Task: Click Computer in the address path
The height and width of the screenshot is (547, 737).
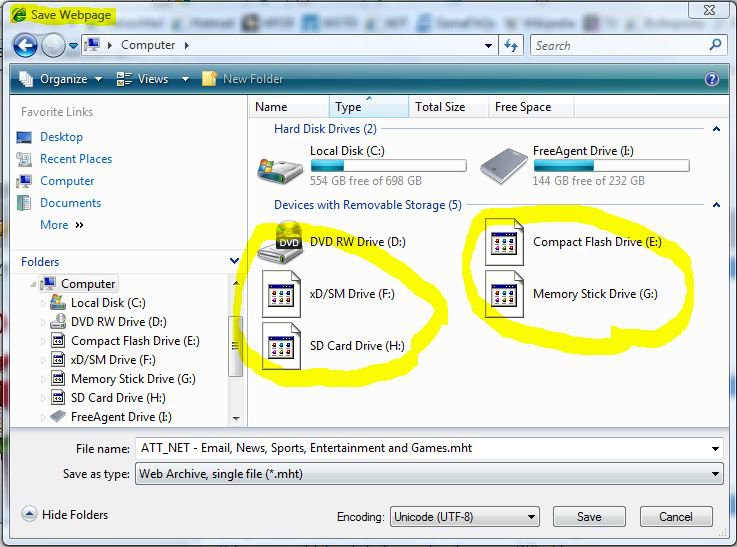Action: click(x=148, y=45)
